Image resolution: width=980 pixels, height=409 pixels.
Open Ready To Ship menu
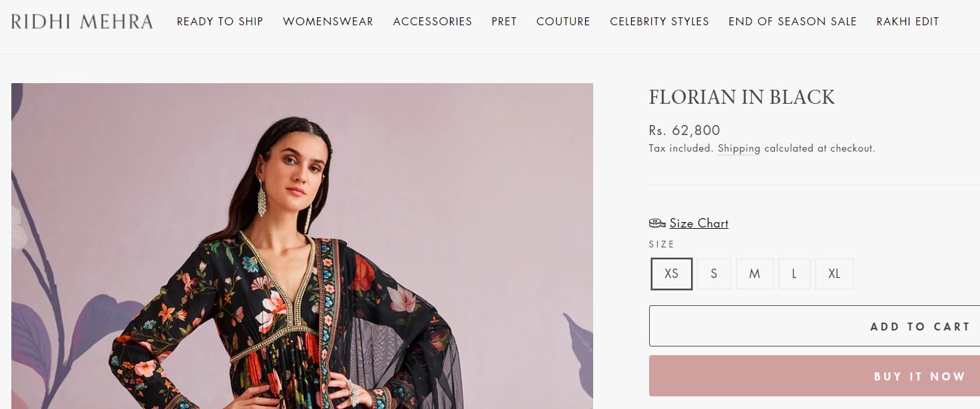click(220, 21)
